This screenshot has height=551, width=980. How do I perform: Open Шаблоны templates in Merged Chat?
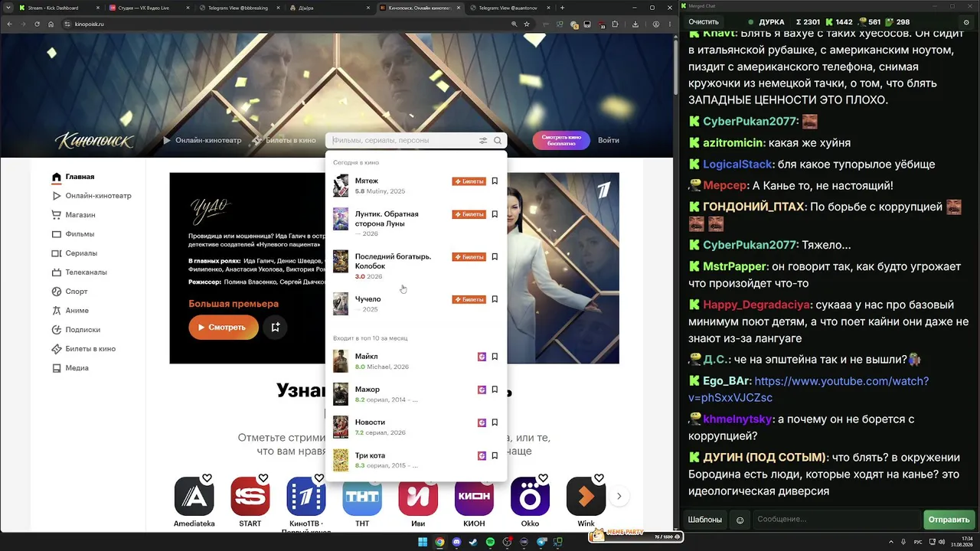(x=704, y=520)
